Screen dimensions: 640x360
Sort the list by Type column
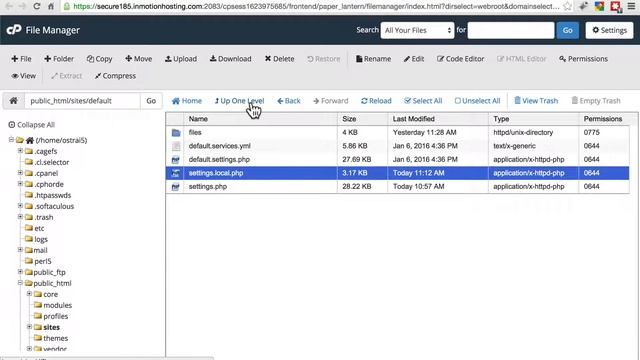(x=501, y=119)
